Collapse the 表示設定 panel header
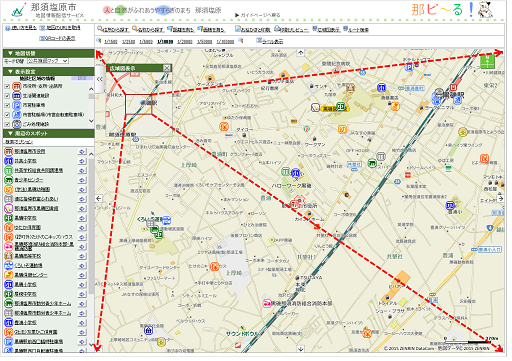The image size is (512, 361). pos(49,72)
